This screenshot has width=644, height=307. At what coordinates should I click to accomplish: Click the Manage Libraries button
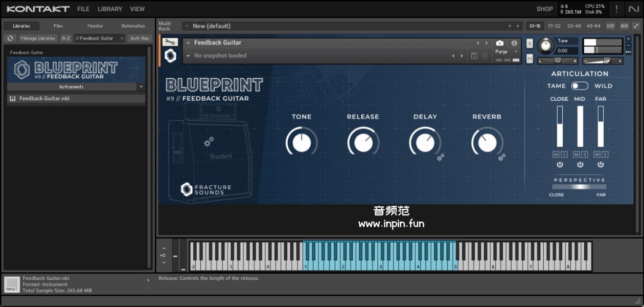tap(38, 38)
